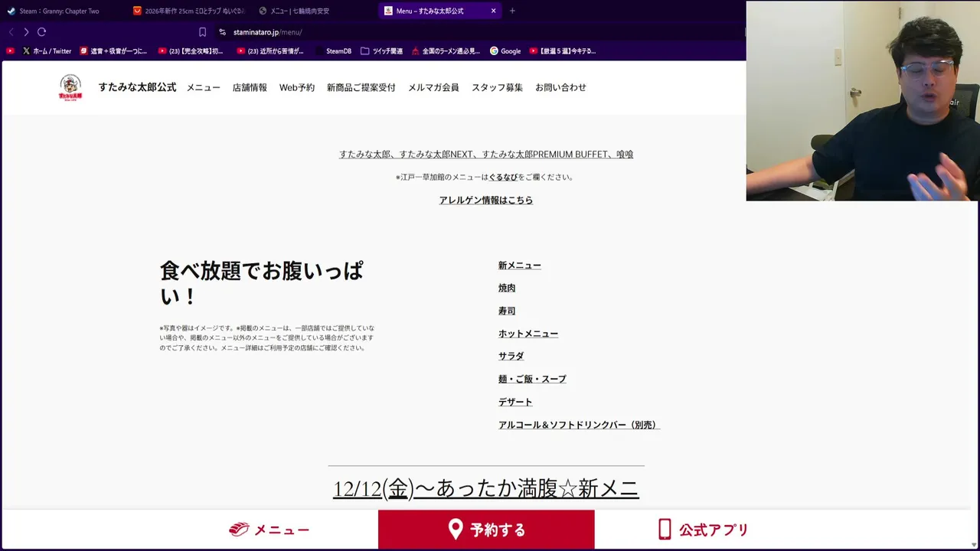Jump to the 寿司 section
This screenshot has width=980, height=551.
[507, 311]
